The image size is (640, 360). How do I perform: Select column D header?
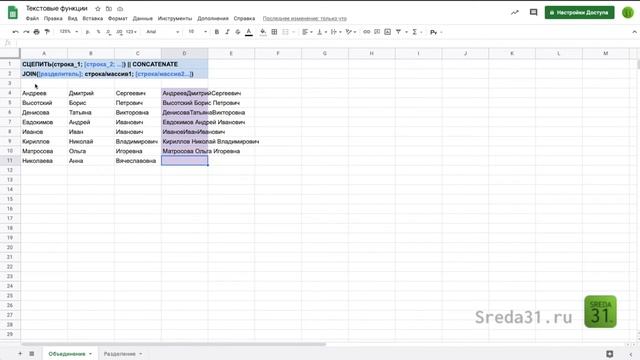coord(184,53)
